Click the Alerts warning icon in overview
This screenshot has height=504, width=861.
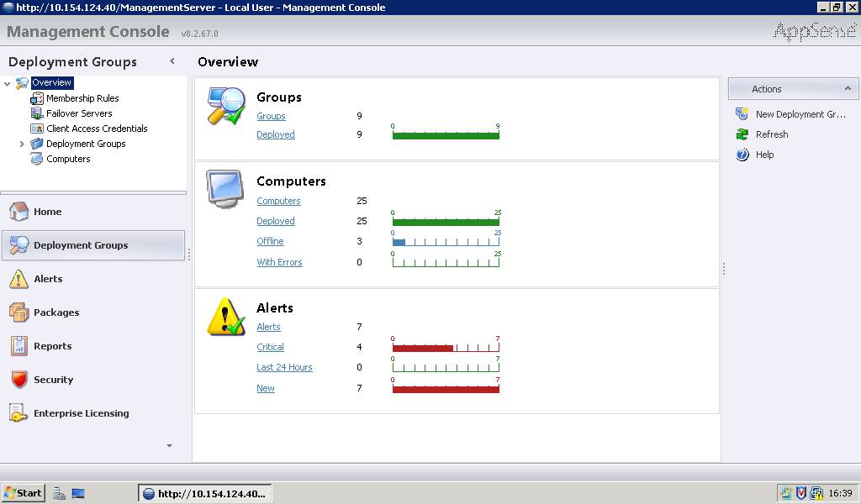coord(226,318)
